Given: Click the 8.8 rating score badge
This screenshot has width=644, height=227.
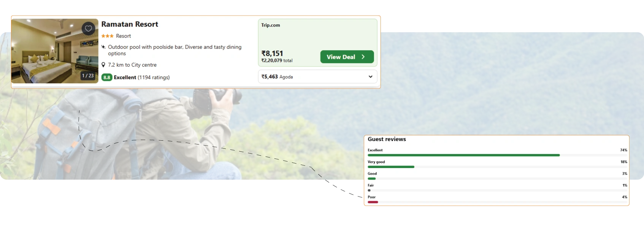Looking at the screenshot, I should (x=107, y=78).
